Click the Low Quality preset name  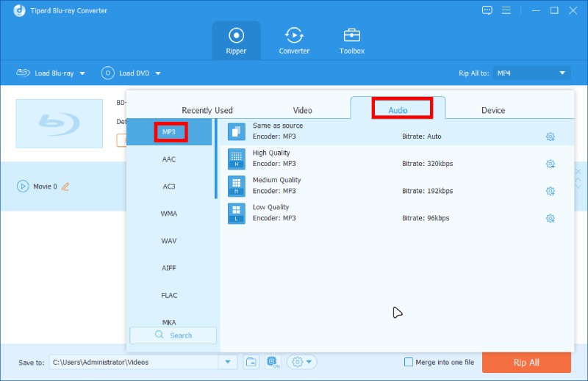pyautogui.click(x=270, y=208)
